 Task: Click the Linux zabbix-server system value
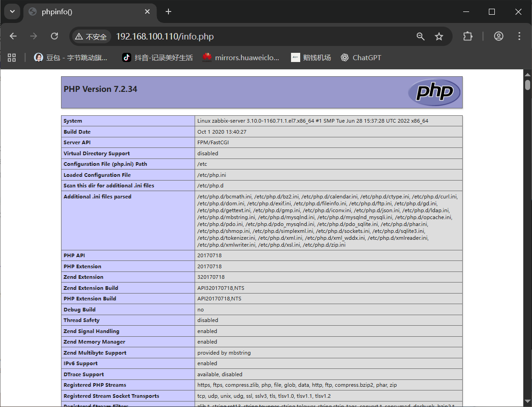coord(313,121)
